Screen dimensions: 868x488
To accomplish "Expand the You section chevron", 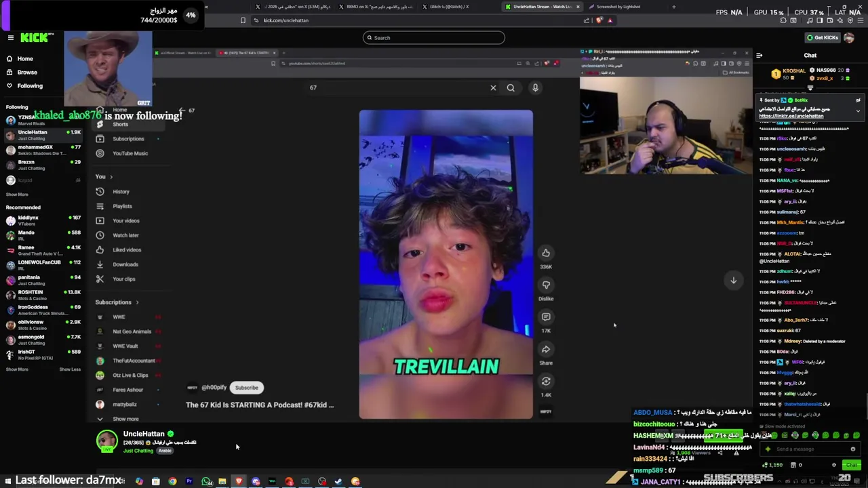I will coord(111,177).
